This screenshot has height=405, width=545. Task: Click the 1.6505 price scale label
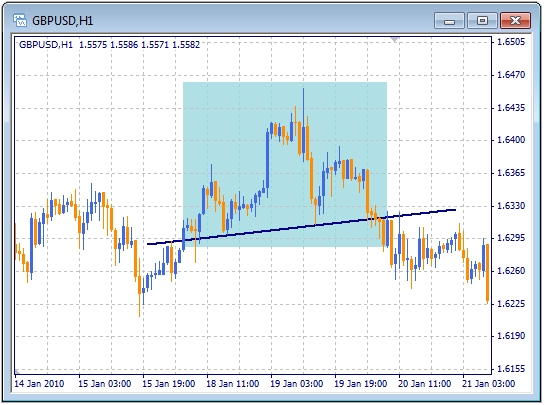[x=511, y=42]
